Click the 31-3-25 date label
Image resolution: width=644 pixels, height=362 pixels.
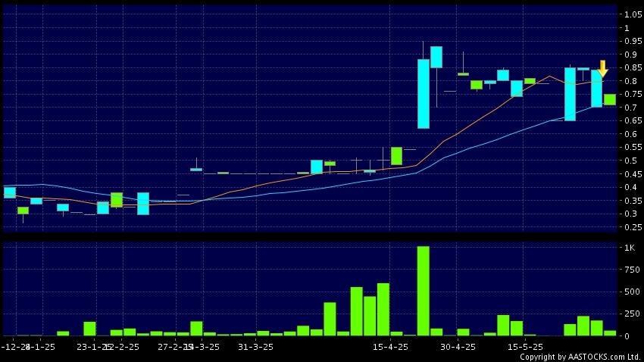pyautogui.click(x=255, y=347)
